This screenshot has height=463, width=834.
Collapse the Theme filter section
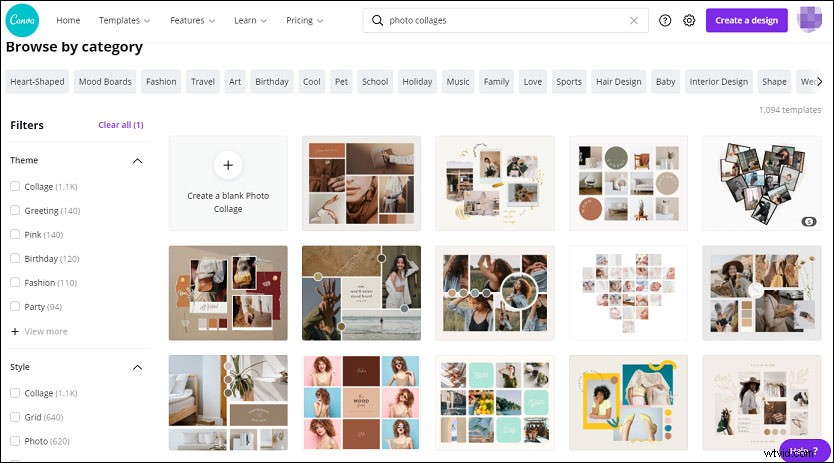pyautogui.click(x=137, y=160)
